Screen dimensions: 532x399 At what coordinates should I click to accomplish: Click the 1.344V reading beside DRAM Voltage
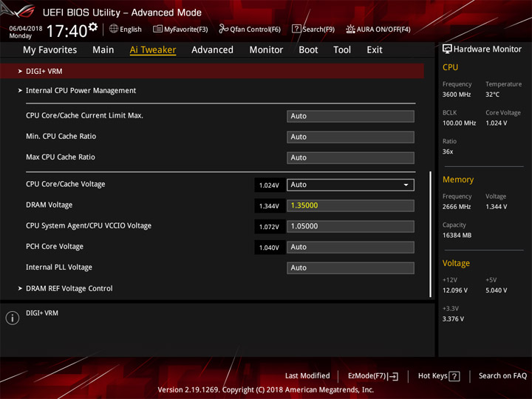(269, 206)
